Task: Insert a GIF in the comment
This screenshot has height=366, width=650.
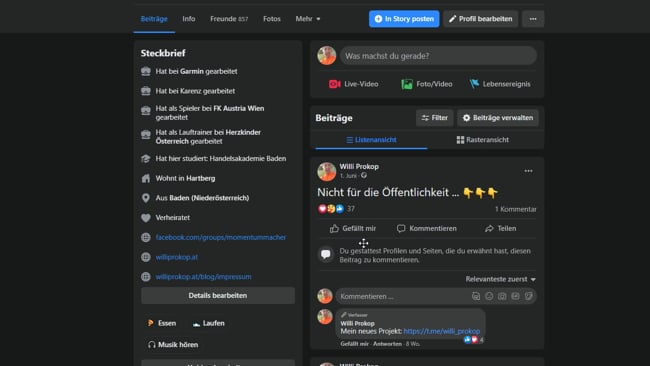Action: click(x=515, y=296)
